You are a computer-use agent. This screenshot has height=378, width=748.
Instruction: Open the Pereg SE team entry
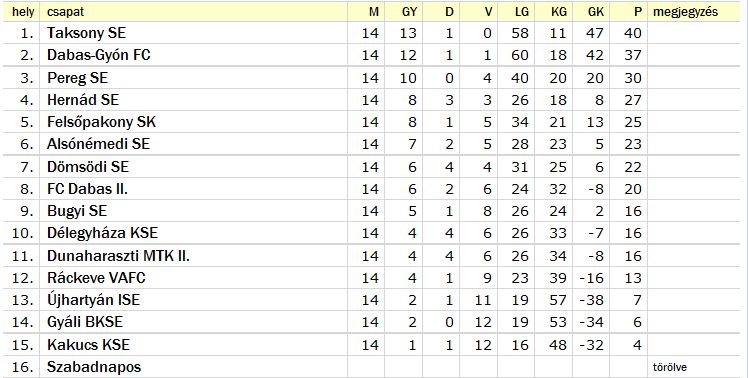[x=77, y=78]
